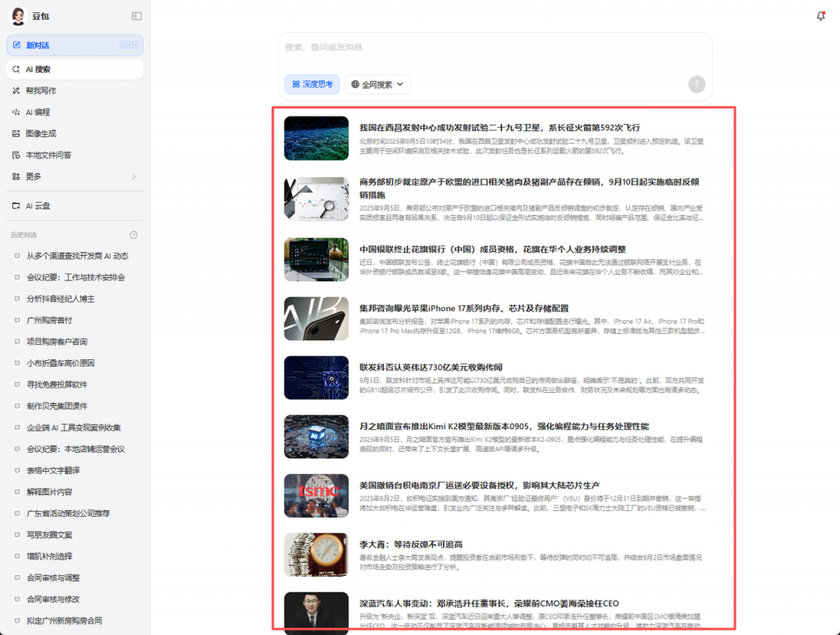840x635 pixels.
Task: Toggle 深度思考 deep thinking mode
Action: tap(313, 85)
